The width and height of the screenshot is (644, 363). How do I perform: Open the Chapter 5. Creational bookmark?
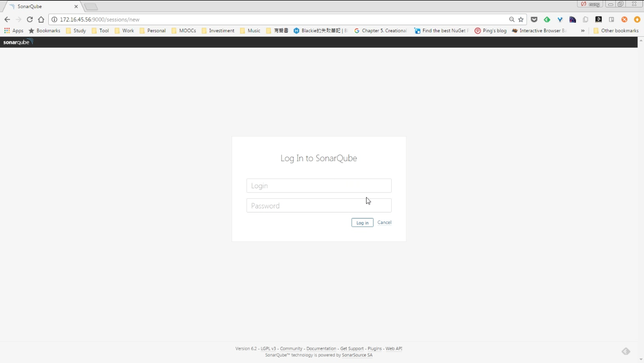380,31
